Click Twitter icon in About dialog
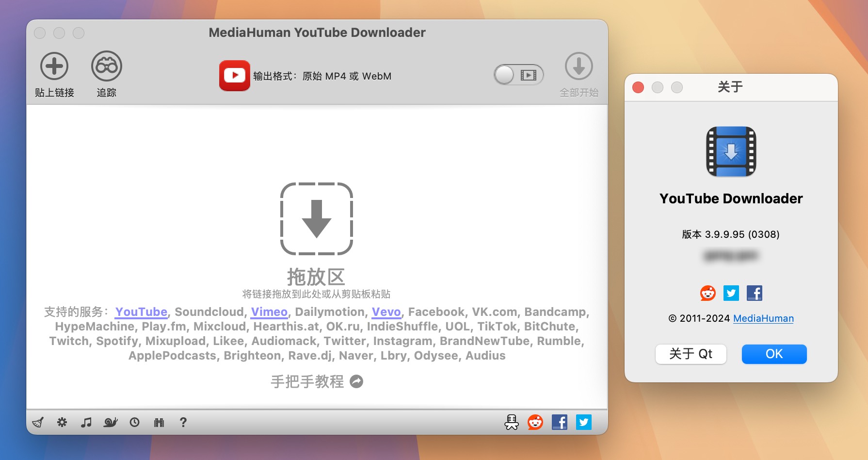Image resolution: width=868 pixels, height=460 pixels. pos(731,293)
